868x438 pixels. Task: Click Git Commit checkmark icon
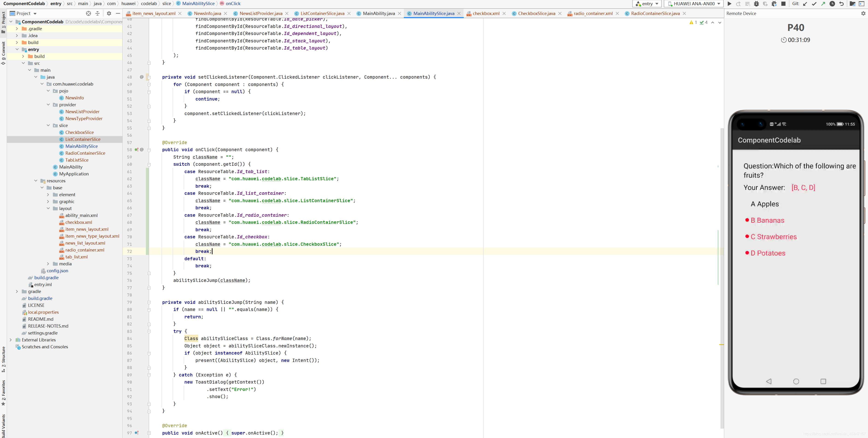tap(814, 4)
